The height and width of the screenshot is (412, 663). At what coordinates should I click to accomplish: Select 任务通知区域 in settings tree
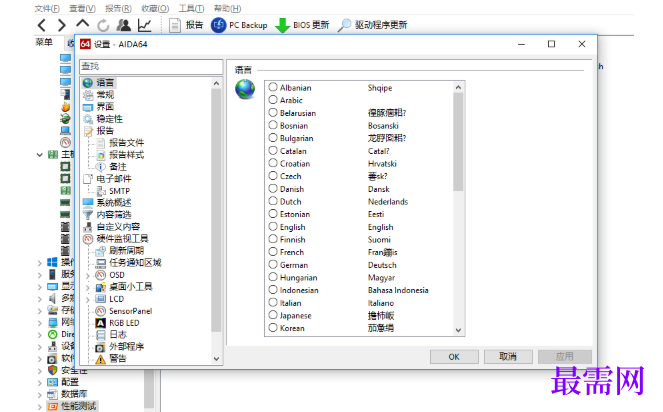129,263
